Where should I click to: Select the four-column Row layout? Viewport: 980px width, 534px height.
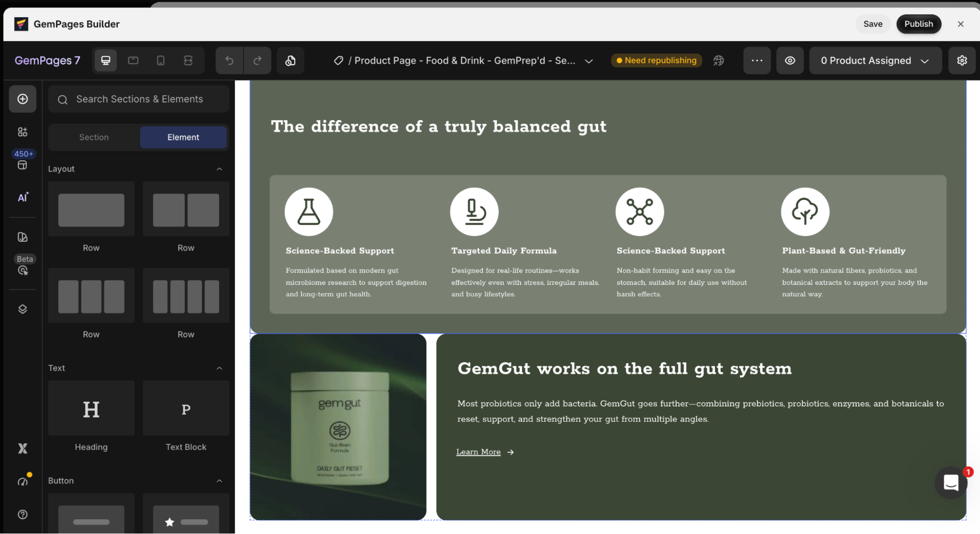pos(186,296)
